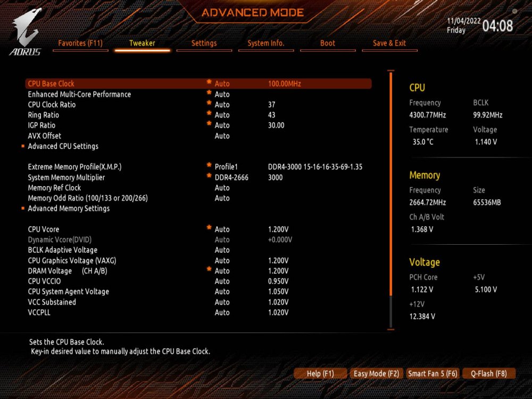This screenshot has width=532, height=399.
Task: Select Extreme Memory Profile(X.M.P.) label
Action: 74,167
